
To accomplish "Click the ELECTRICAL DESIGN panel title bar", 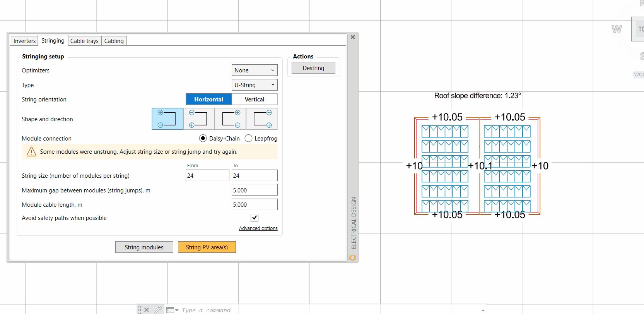I will pyautogui.click(x=353, y=223).
